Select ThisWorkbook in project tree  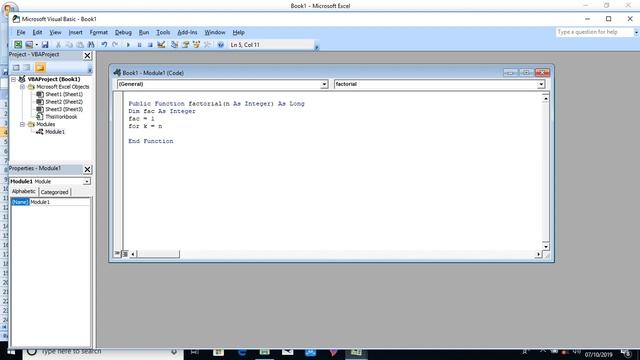[61, 117]
